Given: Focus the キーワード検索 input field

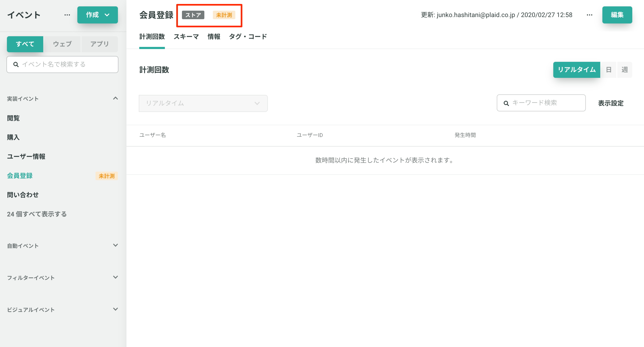Looking at the screenshot, I should (x=541, y=103).
